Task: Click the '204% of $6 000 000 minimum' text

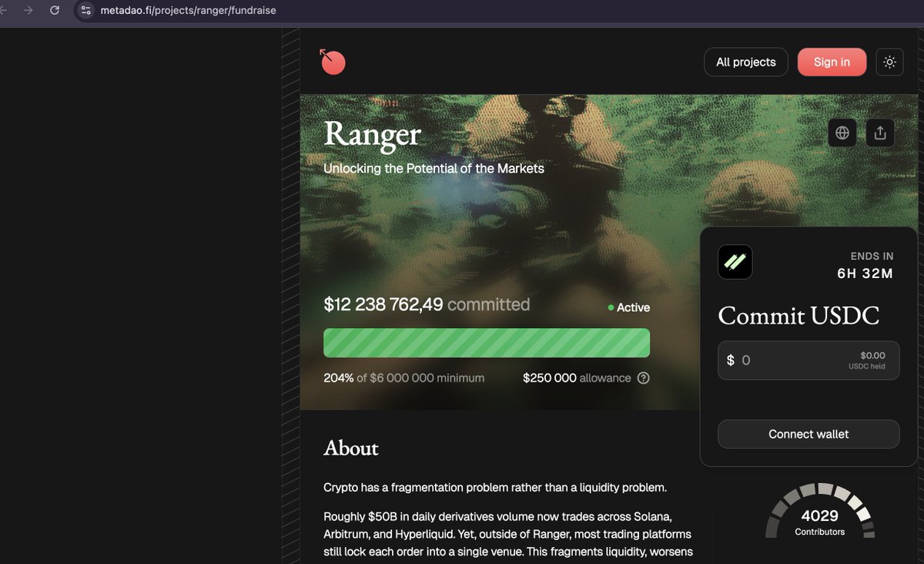Action: pyautogui.click(x=404, y=378)
